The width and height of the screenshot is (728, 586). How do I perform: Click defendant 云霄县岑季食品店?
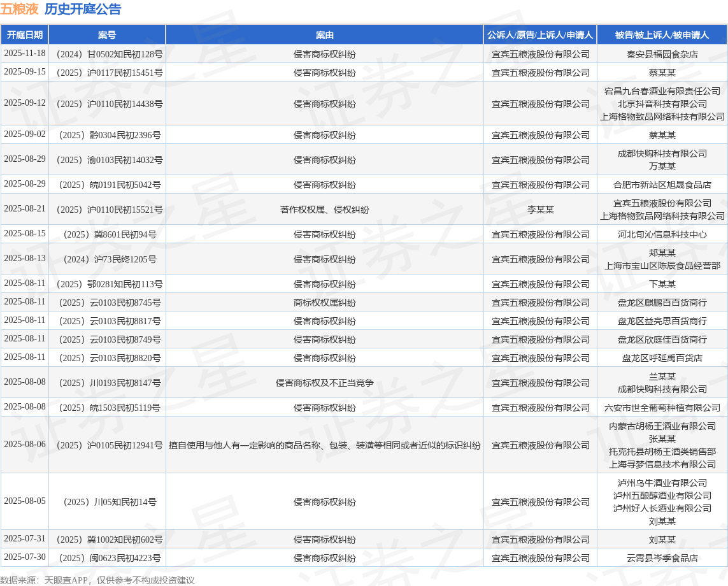[x=662, y=558]
